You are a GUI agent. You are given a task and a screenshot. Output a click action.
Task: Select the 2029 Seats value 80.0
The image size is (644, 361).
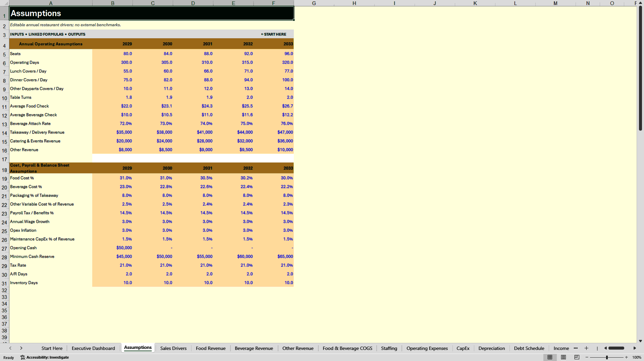point(112,54)
